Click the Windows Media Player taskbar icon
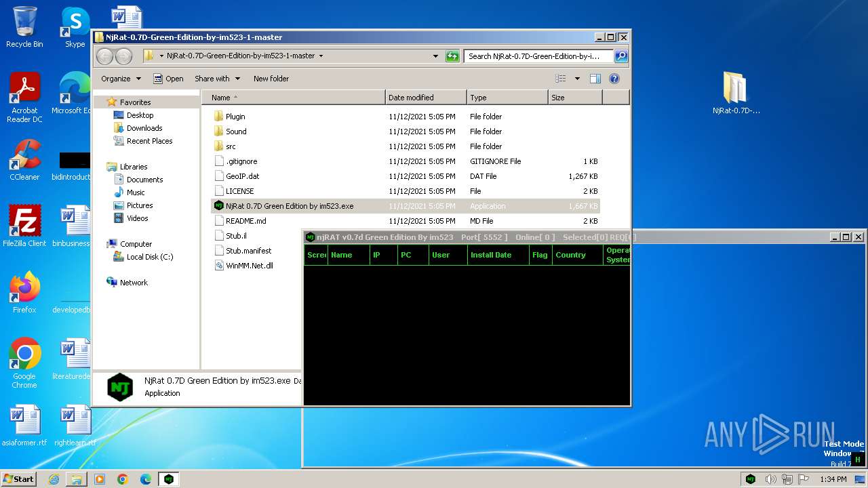Viewport: 868px width, 488px height. point(100,479)
